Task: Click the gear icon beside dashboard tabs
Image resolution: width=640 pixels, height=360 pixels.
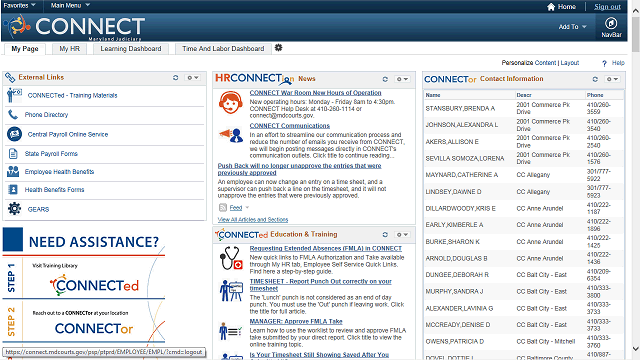Action: [278, 48]
